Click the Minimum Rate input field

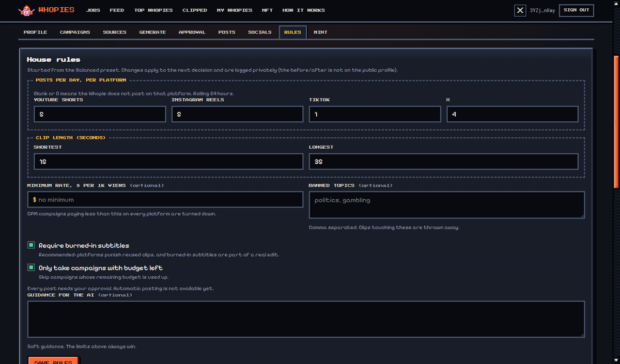coord(165,200)
